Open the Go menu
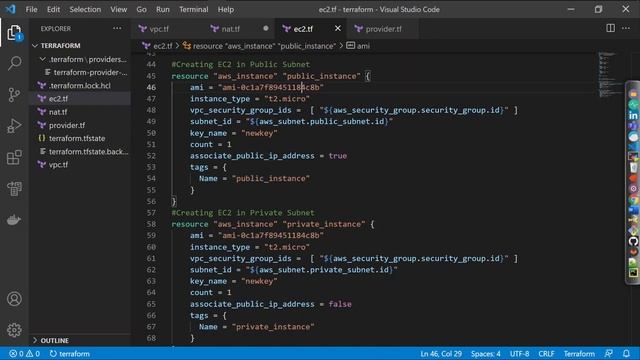Viewport: 640px width, 360px height. click(141, 9)
